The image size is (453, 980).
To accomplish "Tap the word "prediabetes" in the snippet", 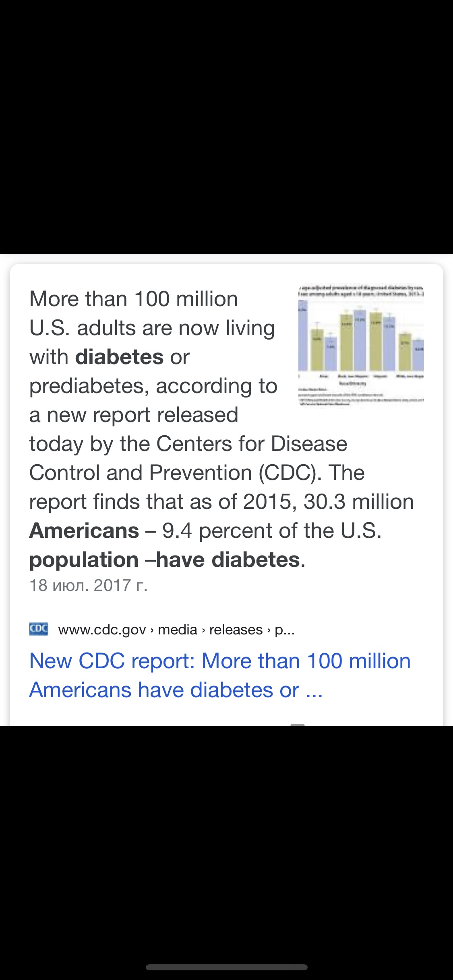I will pos(87,386).
